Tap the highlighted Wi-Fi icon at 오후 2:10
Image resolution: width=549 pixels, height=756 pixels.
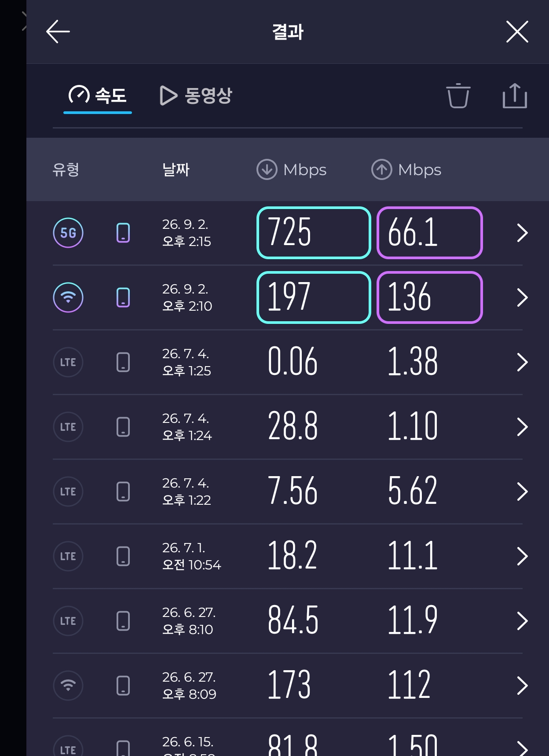[68, 297]
